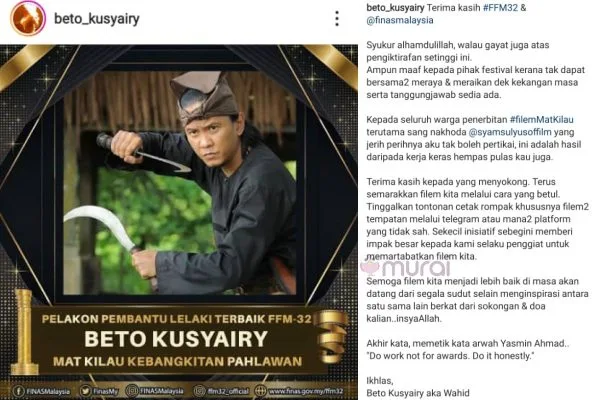Click the murai watermark logo
Viewport: 600px width, 400px height.
406,266
